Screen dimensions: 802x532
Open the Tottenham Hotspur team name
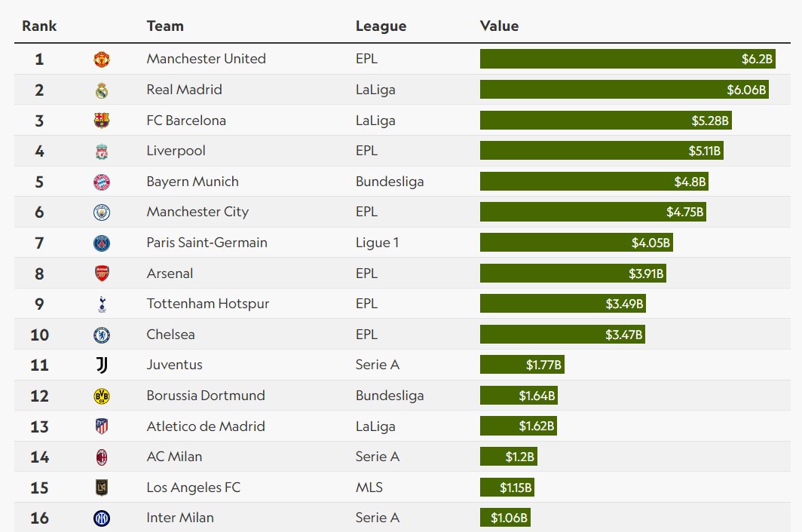pos(207,304)
